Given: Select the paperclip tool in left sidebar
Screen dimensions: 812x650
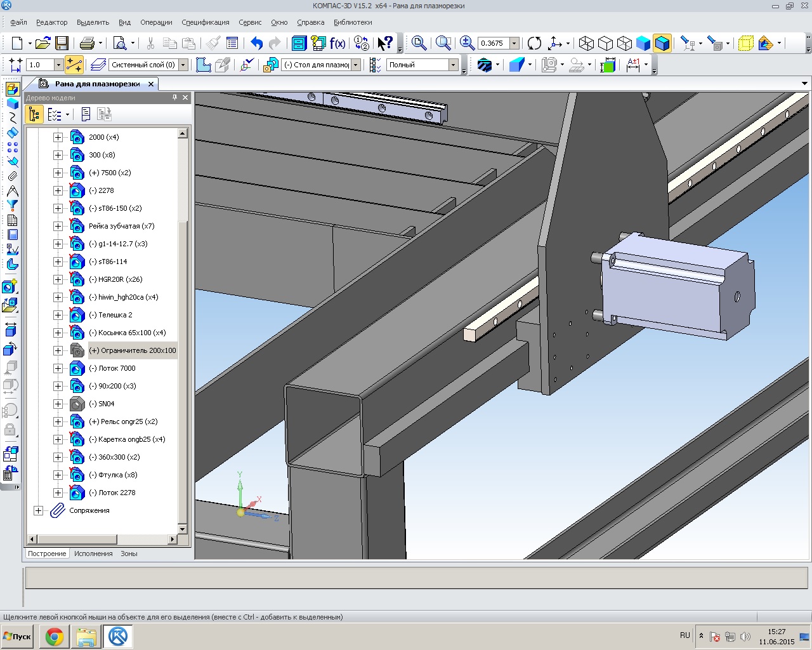Looking at the screenshot, I should point(12,176).
